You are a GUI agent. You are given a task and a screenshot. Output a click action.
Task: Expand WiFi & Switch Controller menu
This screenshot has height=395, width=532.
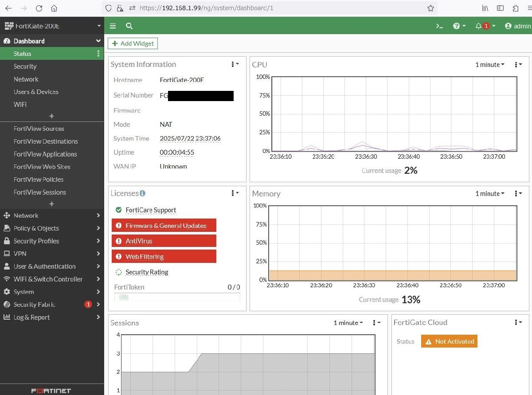click(52, 279)
